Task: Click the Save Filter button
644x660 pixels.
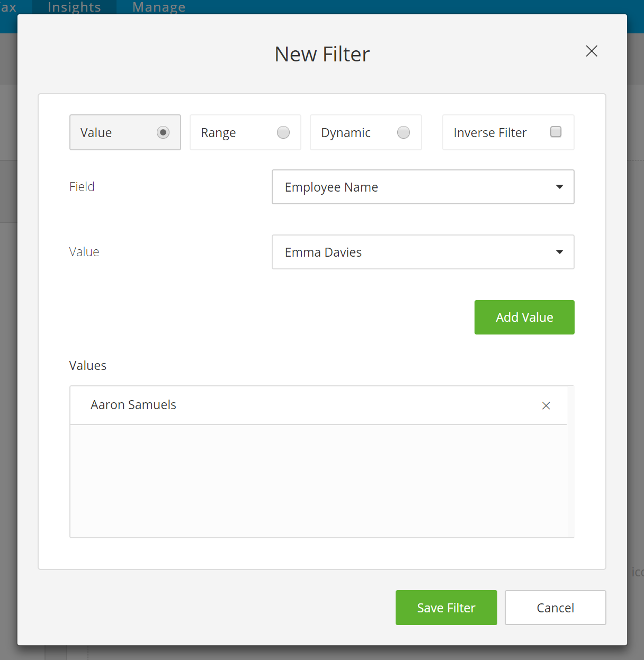Action: coord(446,608)
